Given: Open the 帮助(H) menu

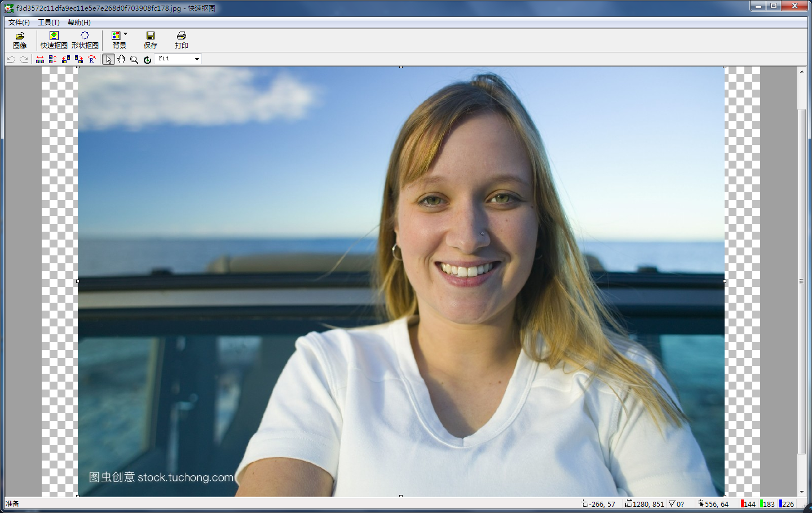Looking at the screenshot, I should pos(79,23).
